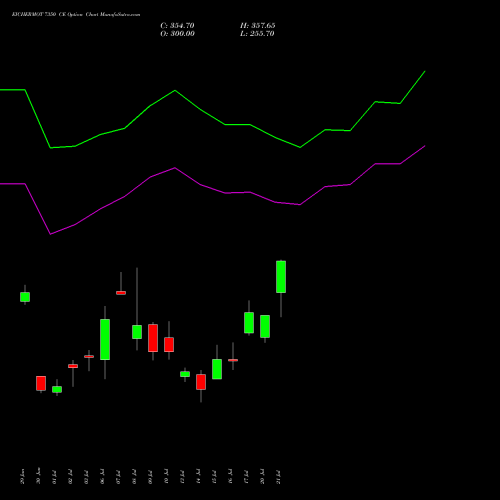The image size is (500, 500).
Task: Click the 21 Jul date label
Action: click(278, 477)
